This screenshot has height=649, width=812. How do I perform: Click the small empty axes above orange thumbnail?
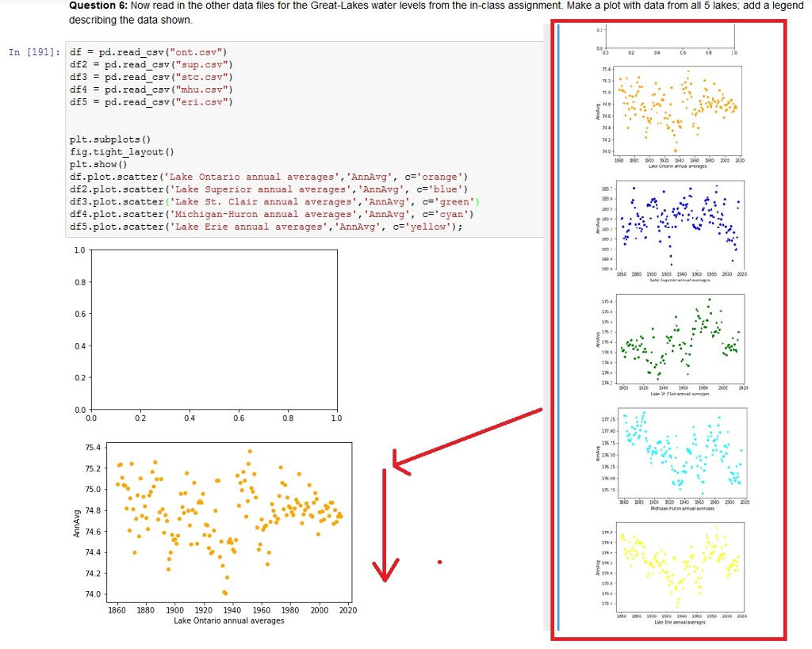coord(671,37)
